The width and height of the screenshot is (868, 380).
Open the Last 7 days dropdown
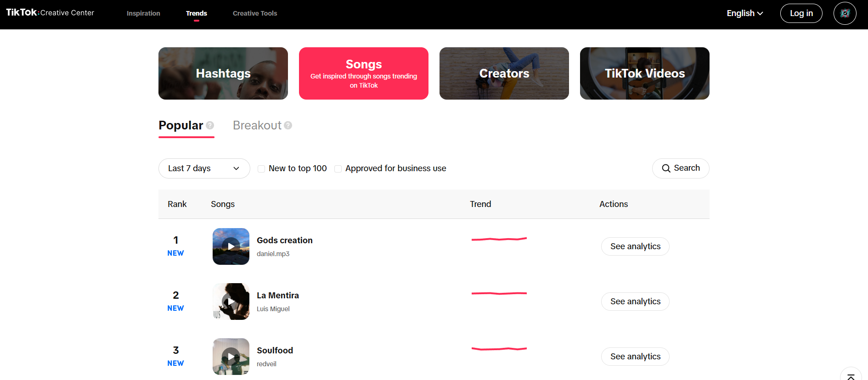click(x=204, y=168)
